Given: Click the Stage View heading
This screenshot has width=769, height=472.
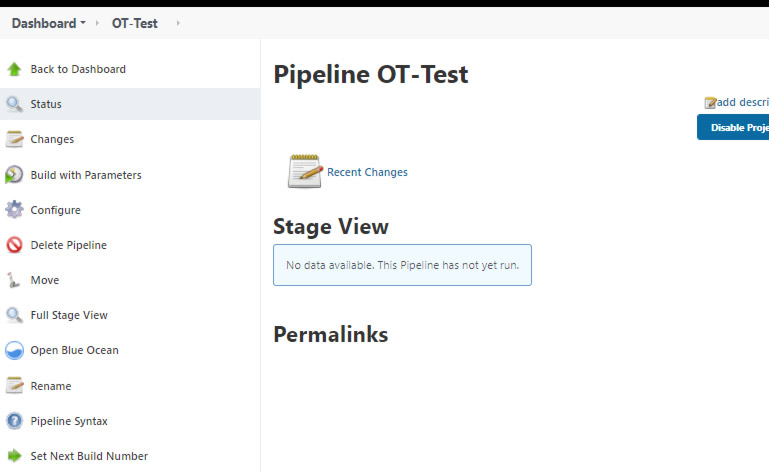Looking at the screenshot, I should (x=331, y=227).
